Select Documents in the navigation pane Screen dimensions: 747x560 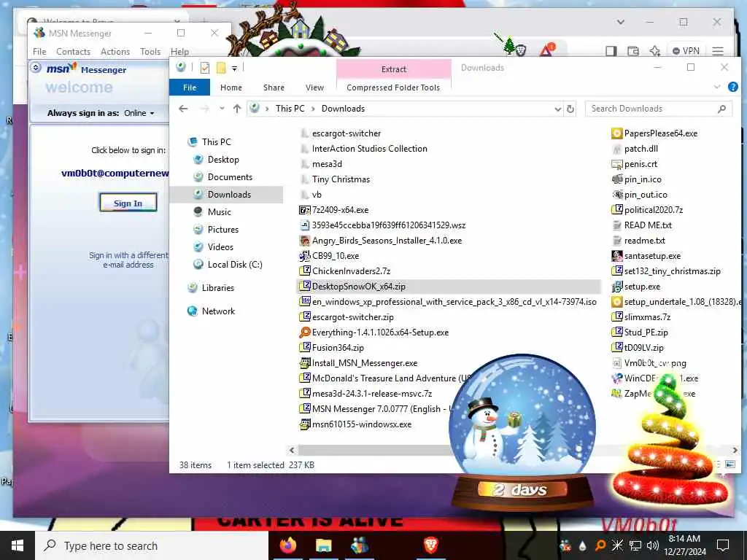click(x=230, y=177)
